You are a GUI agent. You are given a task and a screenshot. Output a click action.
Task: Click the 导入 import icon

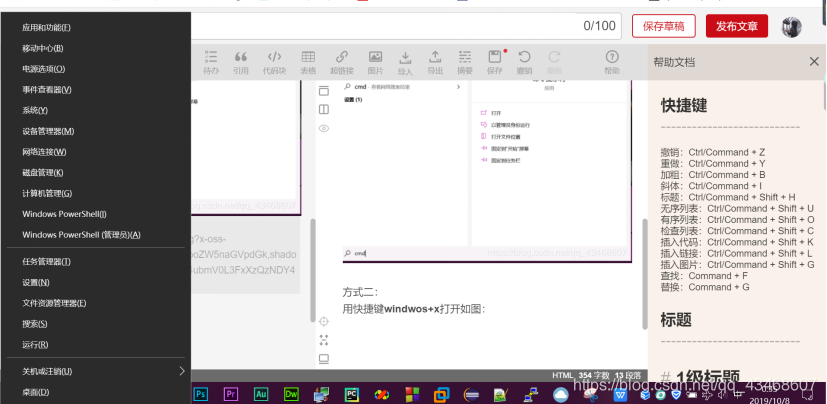405,62
